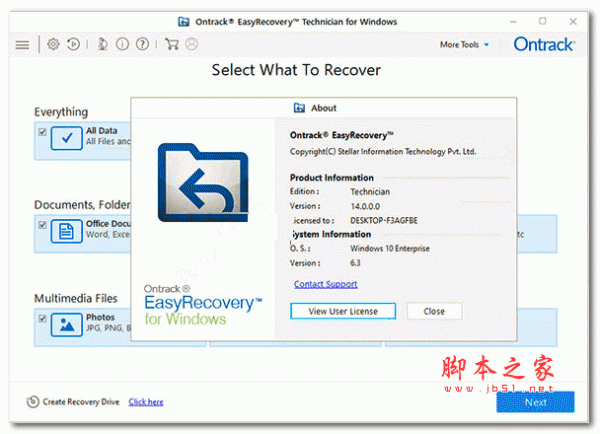Click the app icon in title bar
Screen dimensions: 600x434
click(184, 22)
